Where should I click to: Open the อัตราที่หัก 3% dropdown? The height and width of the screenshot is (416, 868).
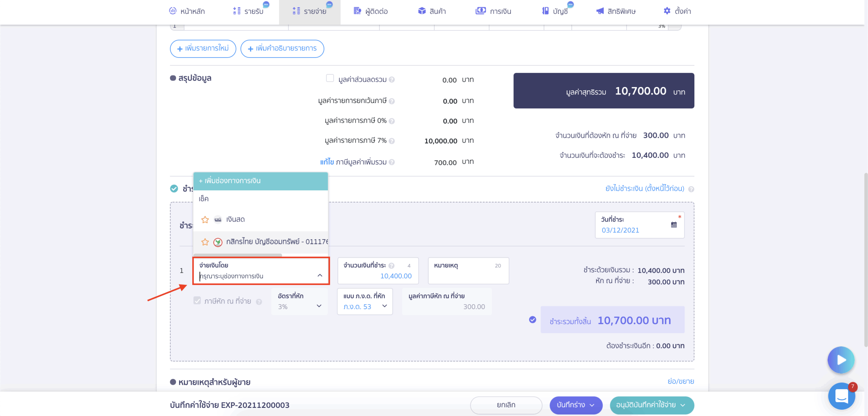pyautogui.click(x=299, y=301)
